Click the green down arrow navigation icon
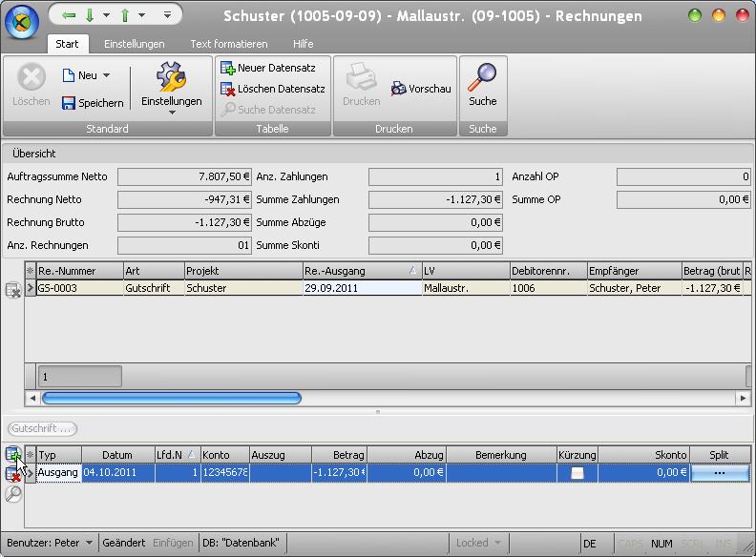This screenshot has width=756, height=557. pos(90,15)
